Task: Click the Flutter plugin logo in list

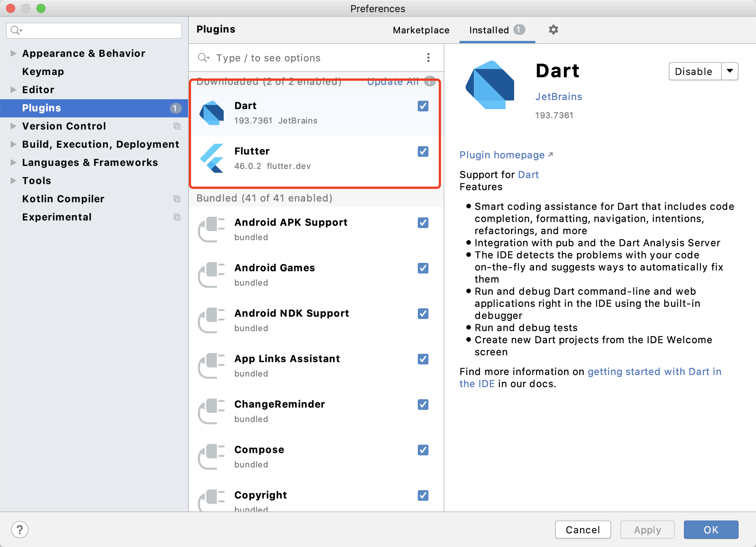Action: 212,158
